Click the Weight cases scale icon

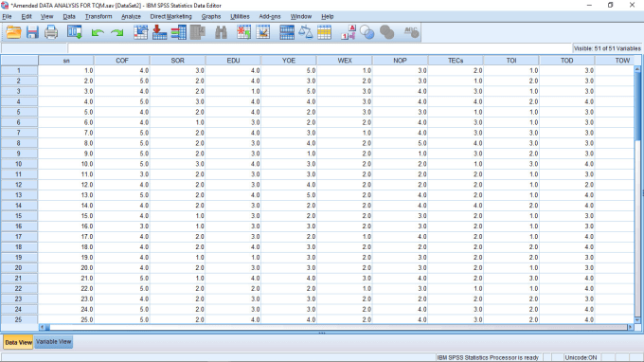pos(306,32)
